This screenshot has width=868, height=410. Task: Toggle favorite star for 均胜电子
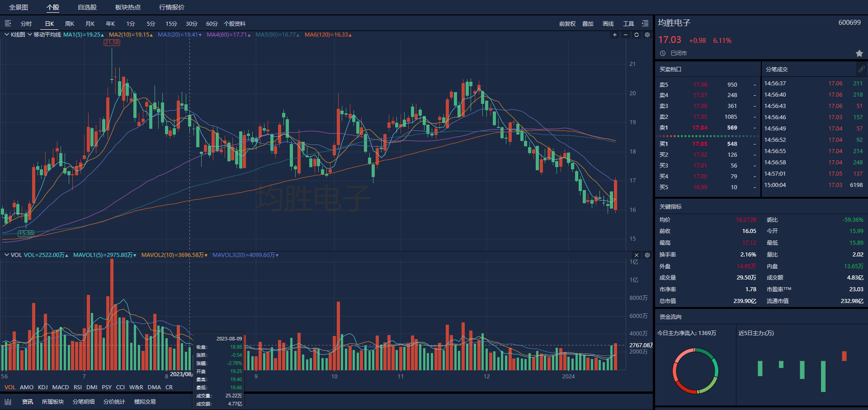click(859, 53)
